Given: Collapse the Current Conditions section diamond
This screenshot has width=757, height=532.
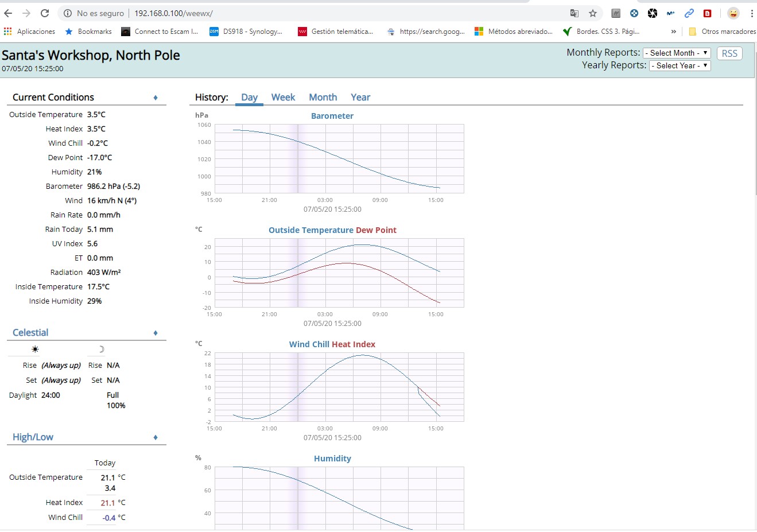Looking at the screenshot, I should click(156, 98).
